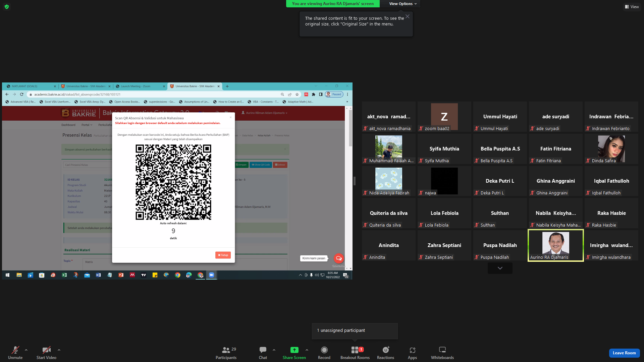Click the Cari Presensi Kelas search field
The width and height of the screenshot is (644, 362).
click(88, 165)
